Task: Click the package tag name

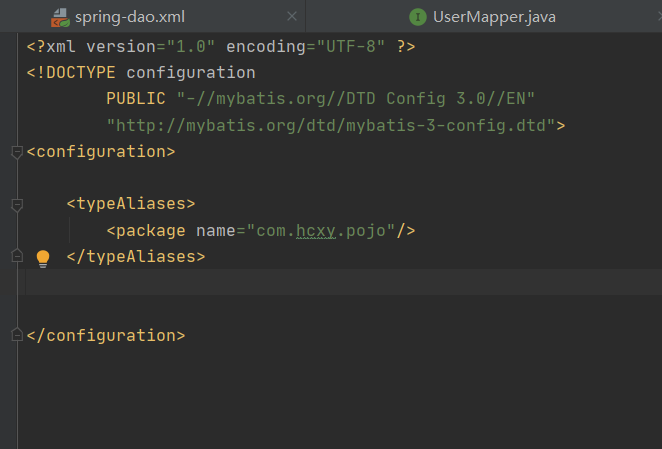Action: [x=151, y=231]
